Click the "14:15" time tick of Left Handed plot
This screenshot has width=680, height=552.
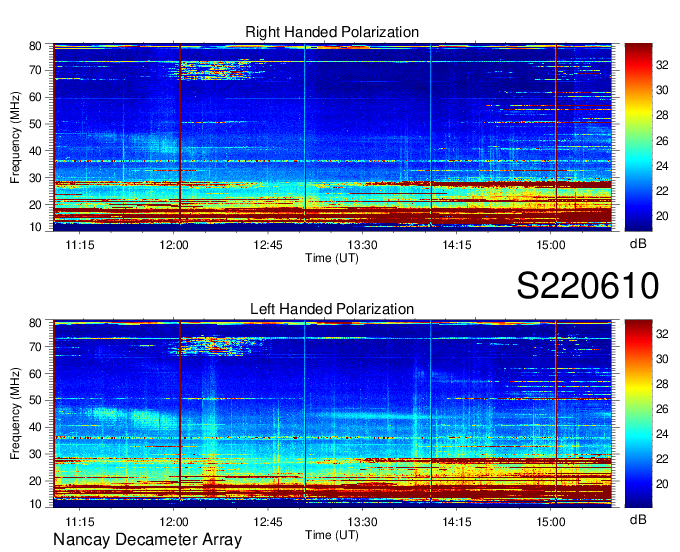coord(457,522)
